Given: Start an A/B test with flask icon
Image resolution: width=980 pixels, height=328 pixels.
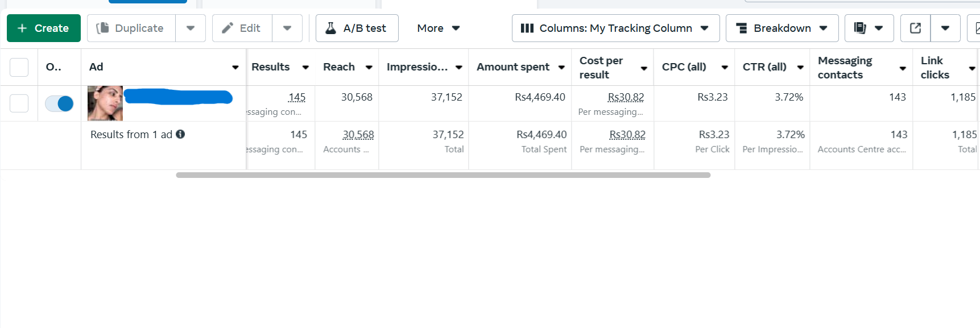Looking at the screenshot, I should [x=357, y=28].
